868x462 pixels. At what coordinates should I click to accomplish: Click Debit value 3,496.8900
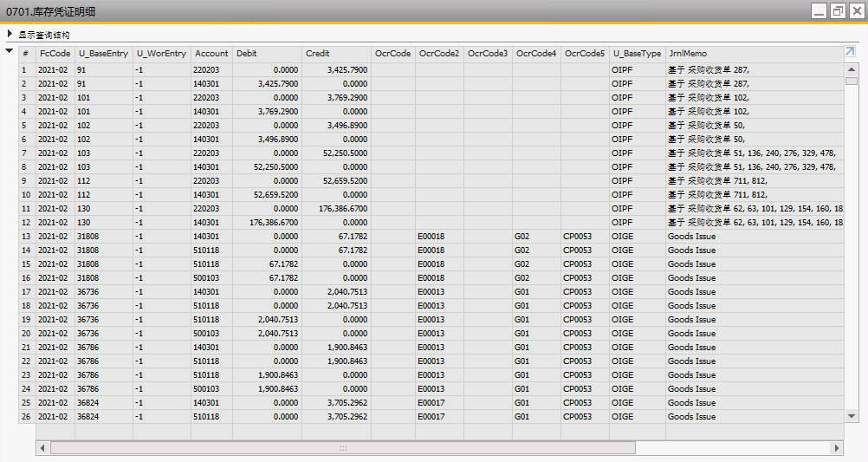click(x=278, y=139)
